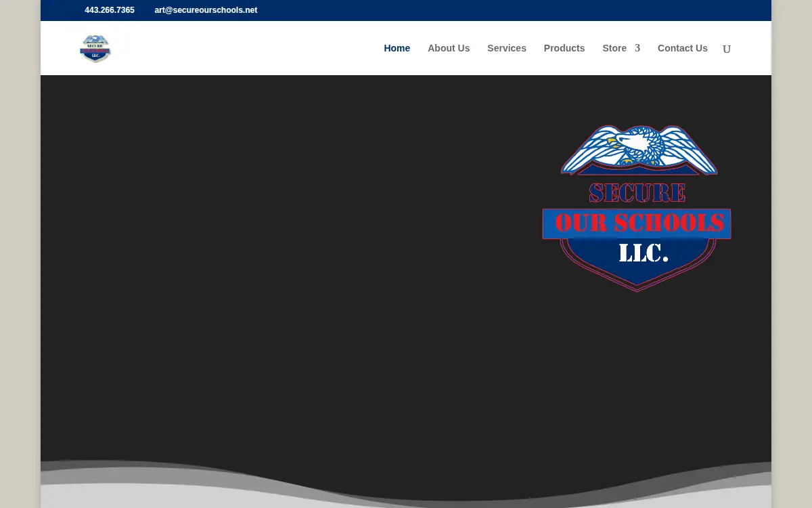
Task: Go to the Home page
Action: click(397, 48)
